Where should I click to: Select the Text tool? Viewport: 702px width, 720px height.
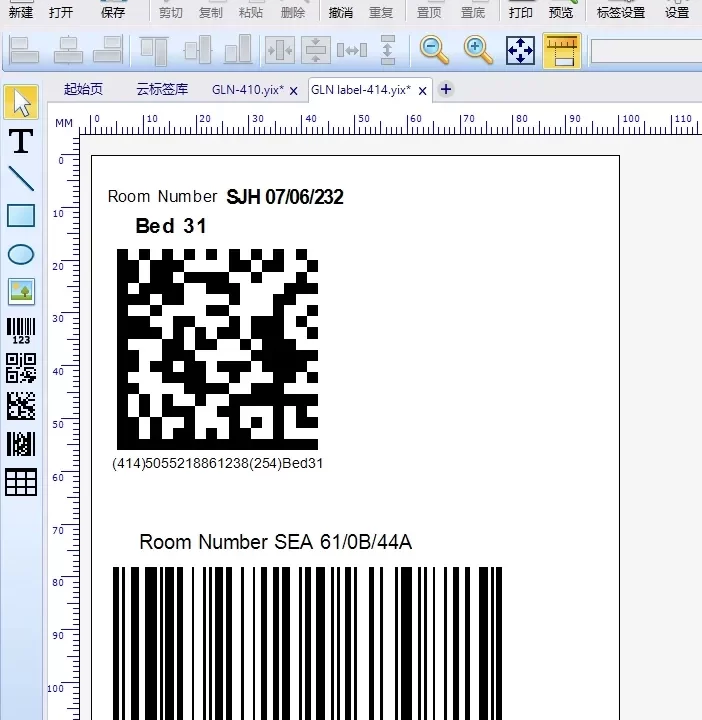point(21,141)
